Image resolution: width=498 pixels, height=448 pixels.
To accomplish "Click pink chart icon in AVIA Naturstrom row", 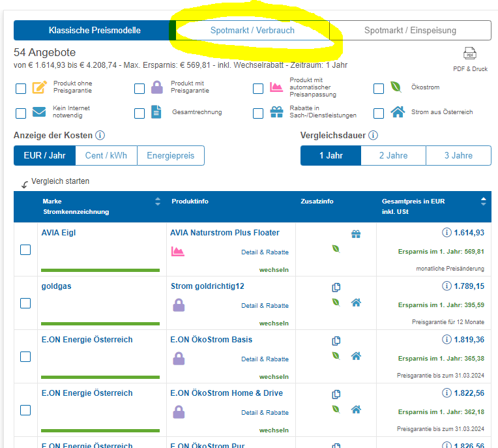I will [178, 251].
